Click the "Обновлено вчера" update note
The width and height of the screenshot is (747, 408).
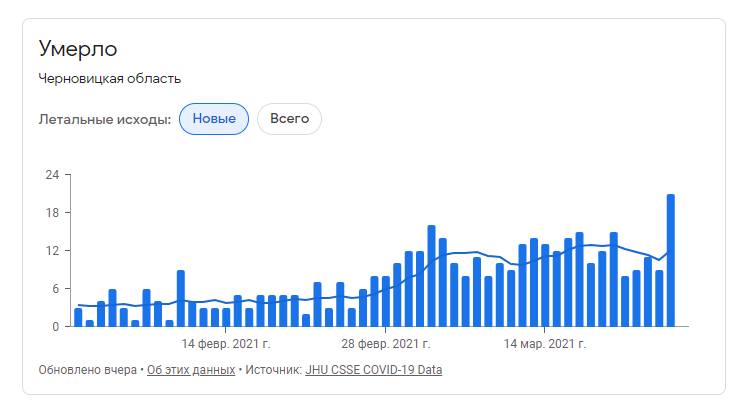[87, 370]
